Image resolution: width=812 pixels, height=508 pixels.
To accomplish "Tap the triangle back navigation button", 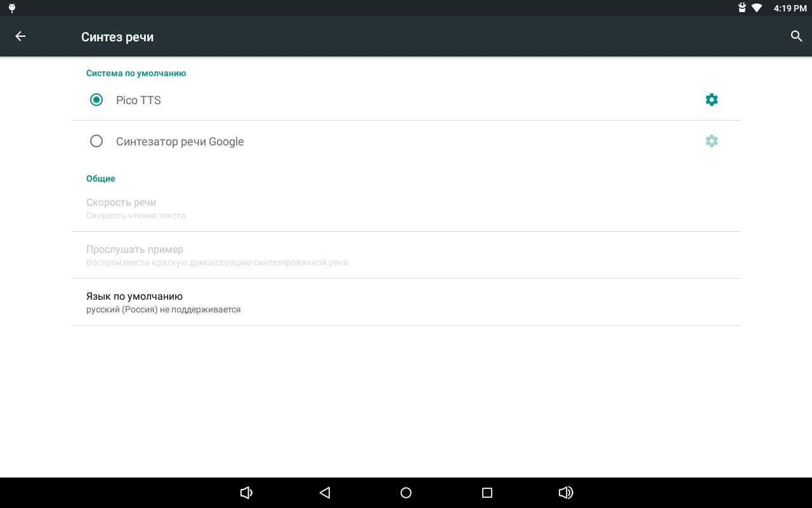I will [325, 493].
